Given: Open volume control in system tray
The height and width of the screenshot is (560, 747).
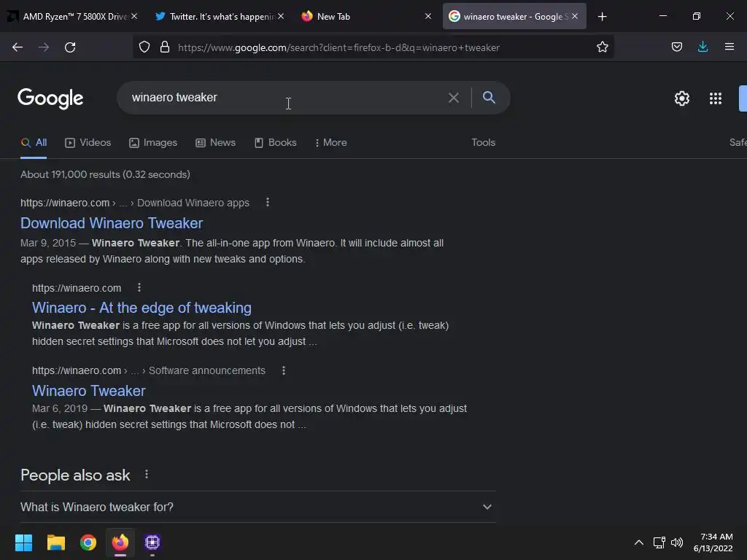Looking at the screenshot, I should click(x=676, y=542).
